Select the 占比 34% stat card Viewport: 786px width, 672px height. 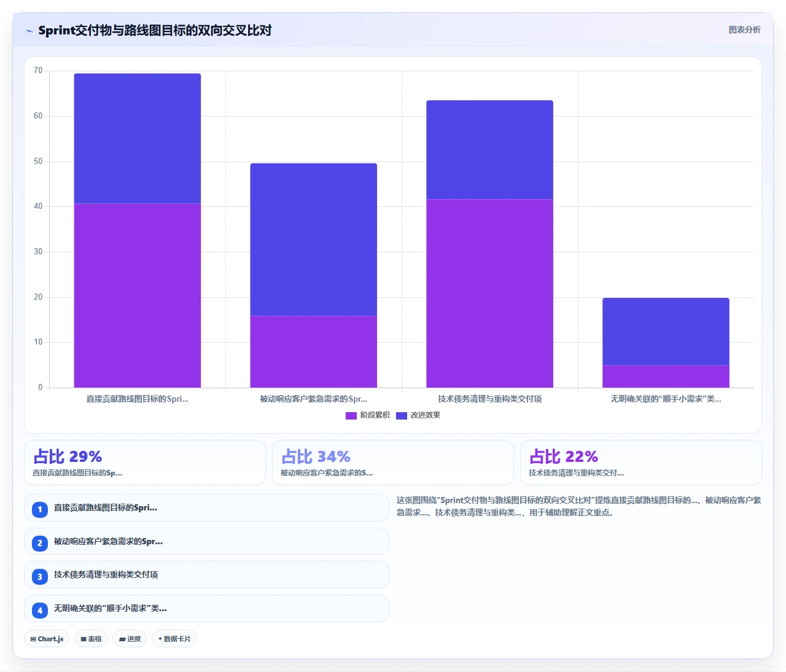[393, 463]
